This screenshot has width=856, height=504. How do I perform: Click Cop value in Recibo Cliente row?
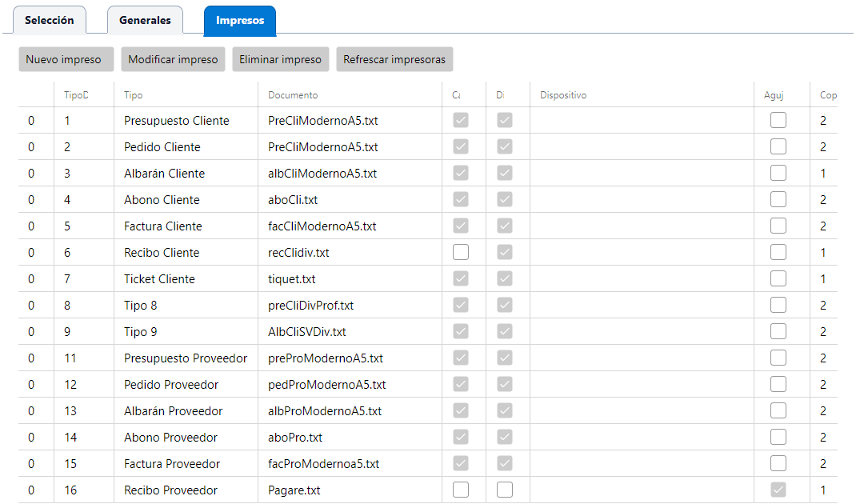click(x=822, y=253)
